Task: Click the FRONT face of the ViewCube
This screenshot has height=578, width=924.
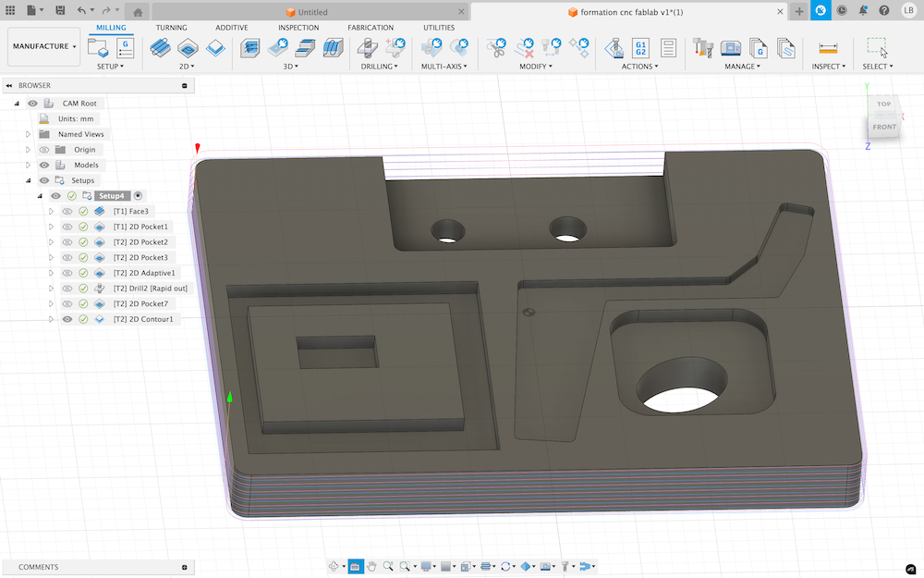Action: pos(884,127)
